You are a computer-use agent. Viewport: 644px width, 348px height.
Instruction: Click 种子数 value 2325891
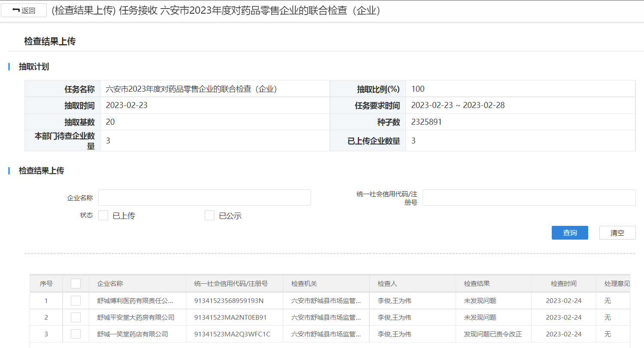click(x=426, y=122)
